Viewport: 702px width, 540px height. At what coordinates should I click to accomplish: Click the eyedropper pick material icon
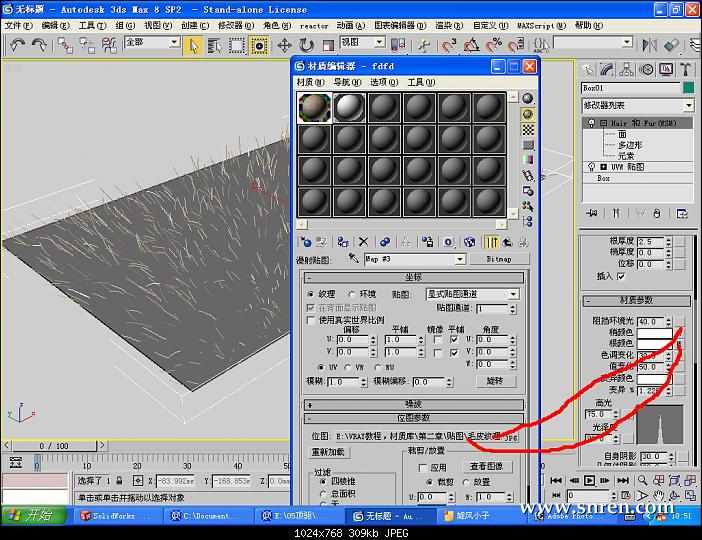coord(352,259)
